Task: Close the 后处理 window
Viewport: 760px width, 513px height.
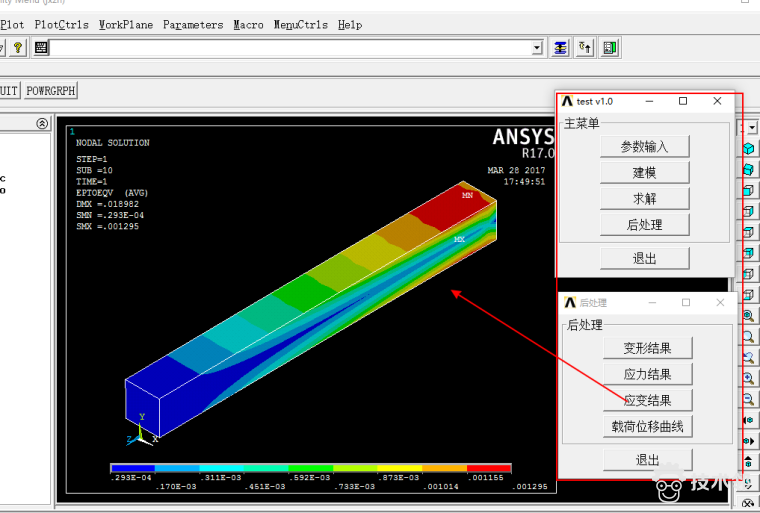Action: (x=720, y=303)
